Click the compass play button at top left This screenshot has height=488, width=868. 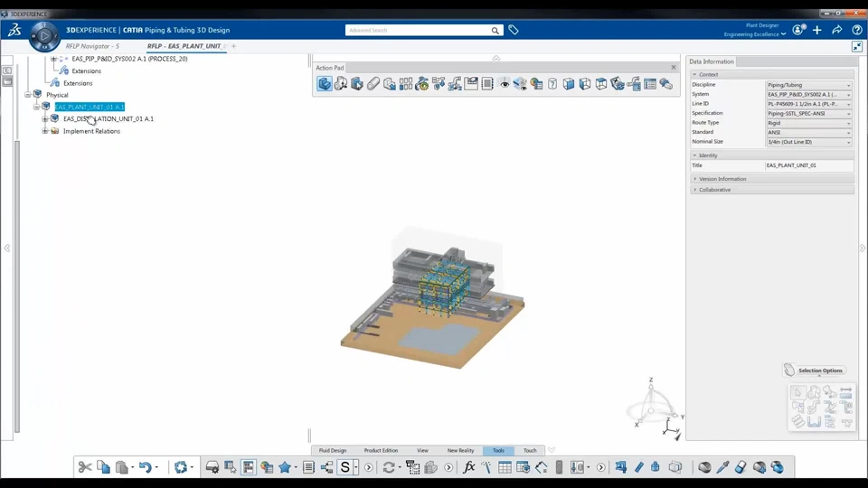click(x=44, y=36)
